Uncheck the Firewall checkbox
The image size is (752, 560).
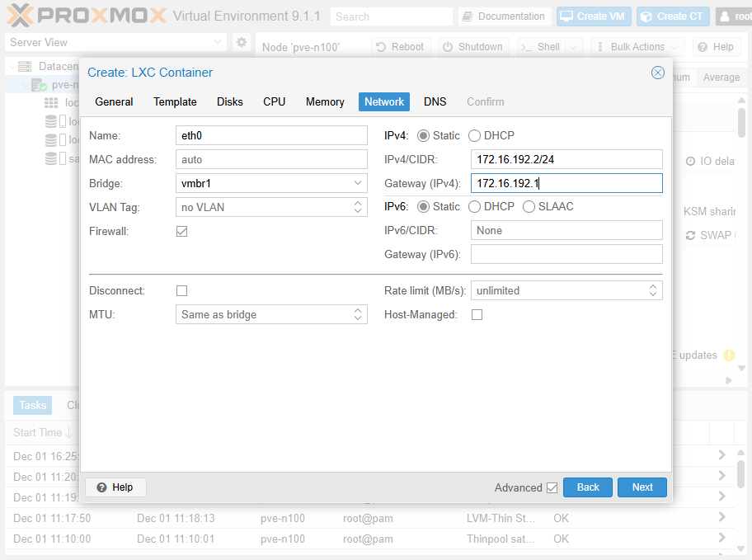182,232
